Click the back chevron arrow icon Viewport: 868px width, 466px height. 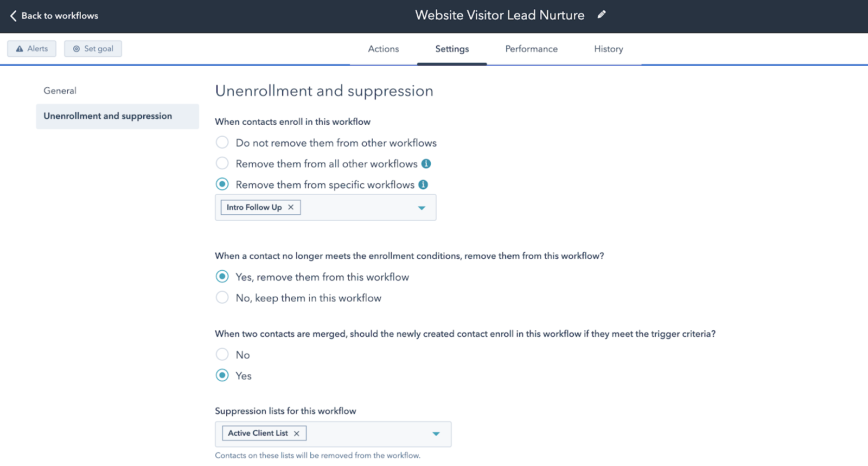click(13, 16)
